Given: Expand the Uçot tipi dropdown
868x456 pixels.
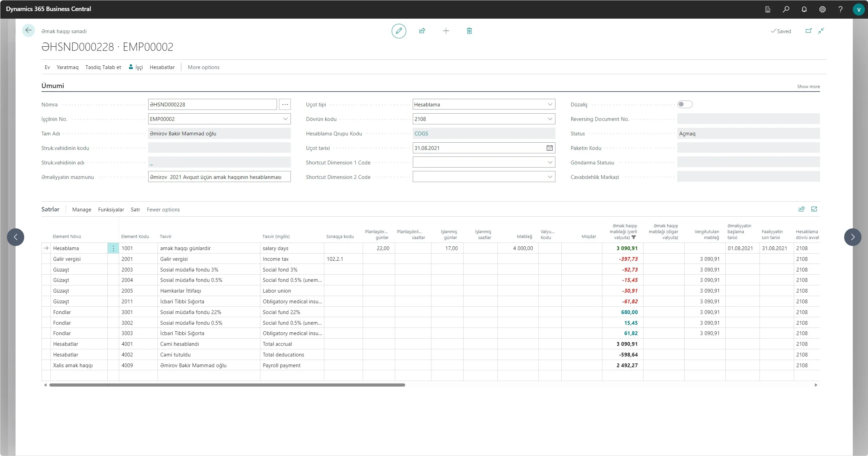Looking at the screenshot, I should click(550, 104).
